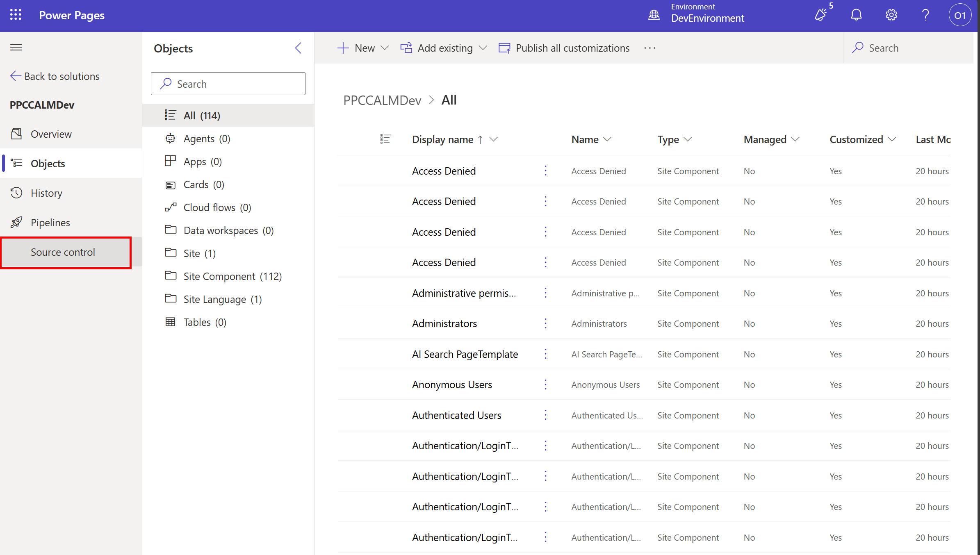
Task: Click the DevEnvironment globe icon
Action: coord(654,15)
